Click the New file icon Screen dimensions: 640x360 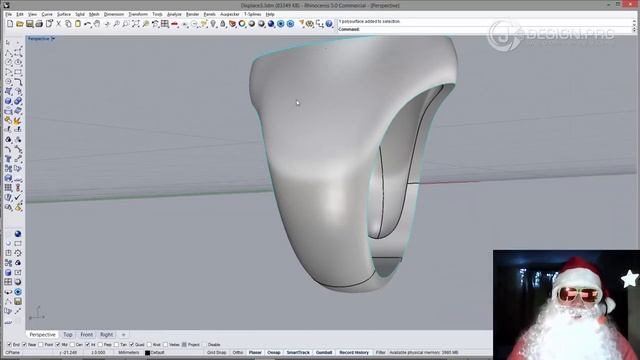coord(10,24)
